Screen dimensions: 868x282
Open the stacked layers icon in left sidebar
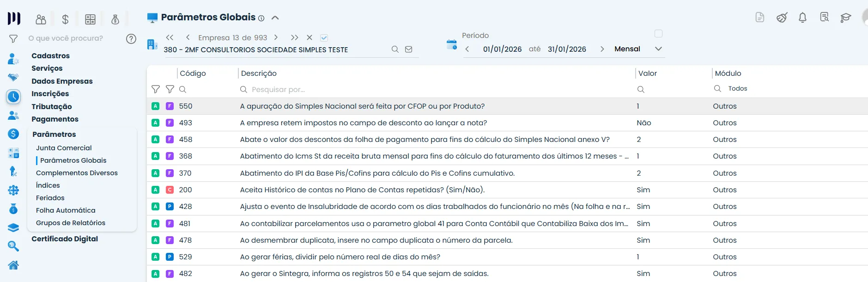(13, 227)
